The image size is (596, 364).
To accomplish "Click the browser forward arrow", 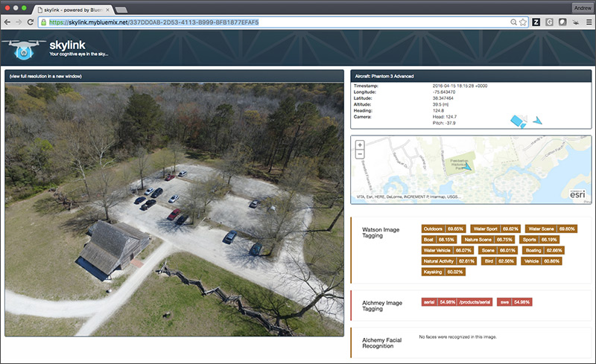I will [19, 22].
